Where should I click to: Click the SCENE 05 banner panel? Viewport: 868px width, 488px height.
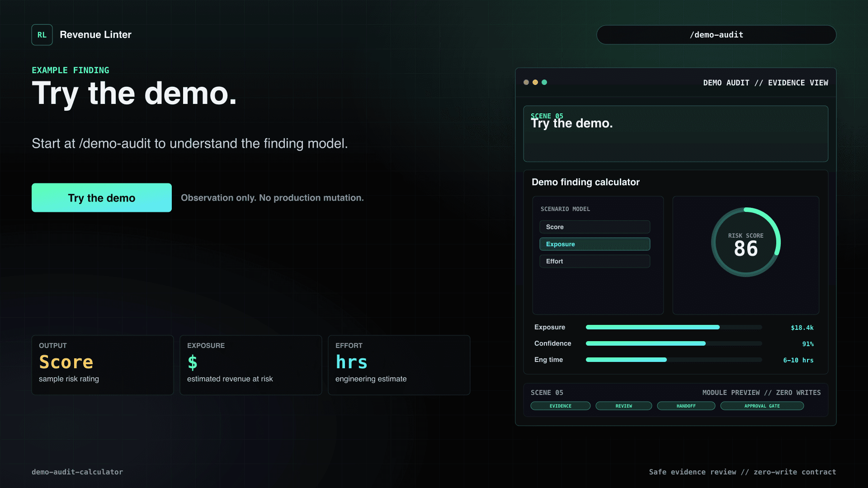point(675,134)
